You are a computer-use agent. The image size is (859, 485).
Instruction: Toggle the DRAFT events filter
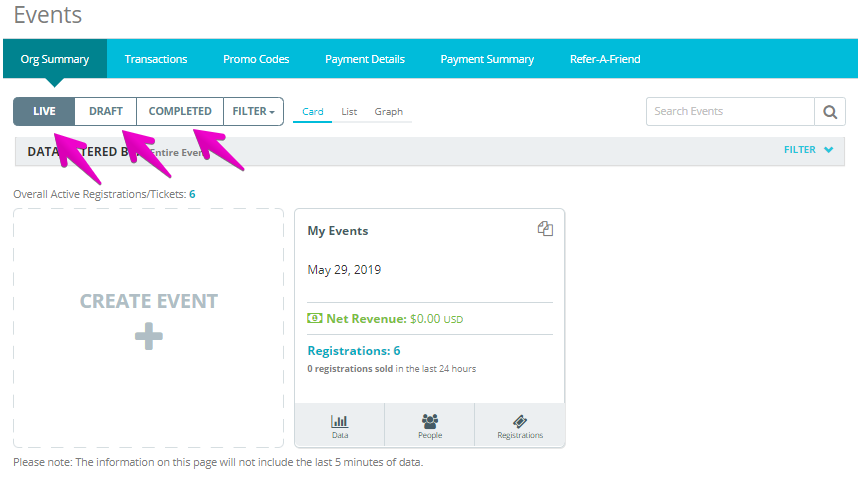click(106, 111)
